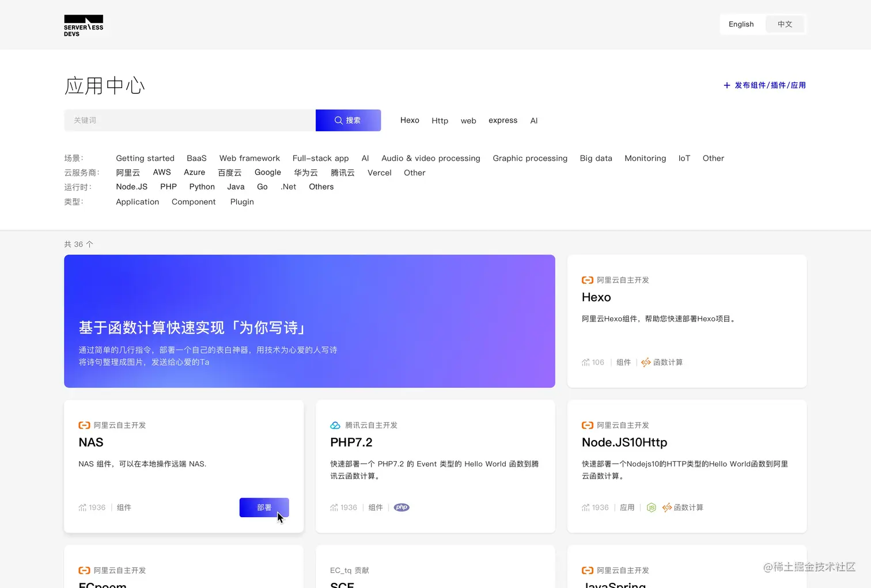This screenshot has width=871, height=588.
Task: Click the Alibaba Cloud icon on NAS card
Action: pyautogui.click(x=84, y=425)
